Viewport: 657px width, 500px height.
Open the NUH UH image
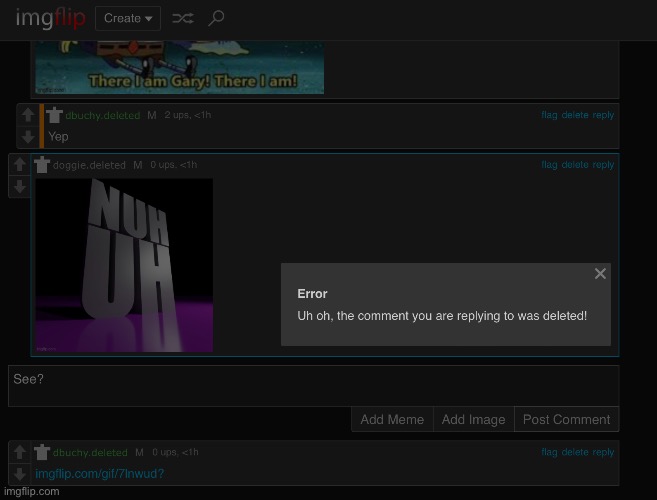[124, 265]
